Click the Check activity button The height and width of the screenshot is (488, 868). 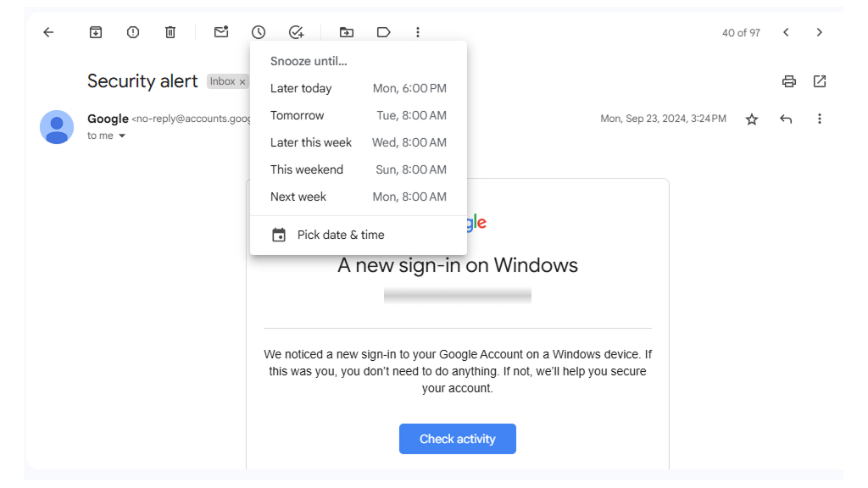pyautogui.click(x=457, y=439)
